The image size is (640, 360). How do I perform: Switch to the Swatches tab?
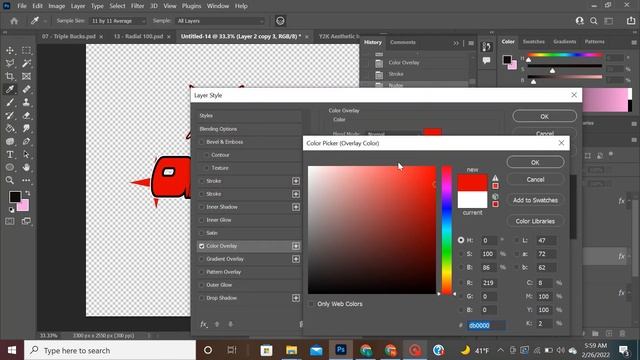[533, 42]
